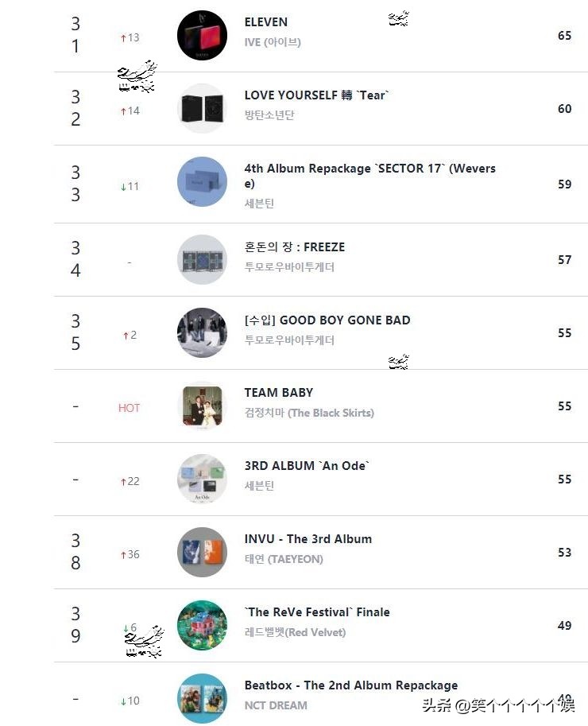Click the IVE (아이브) artist name
Viewport: 588px width, 726px height.
(273, 42)
